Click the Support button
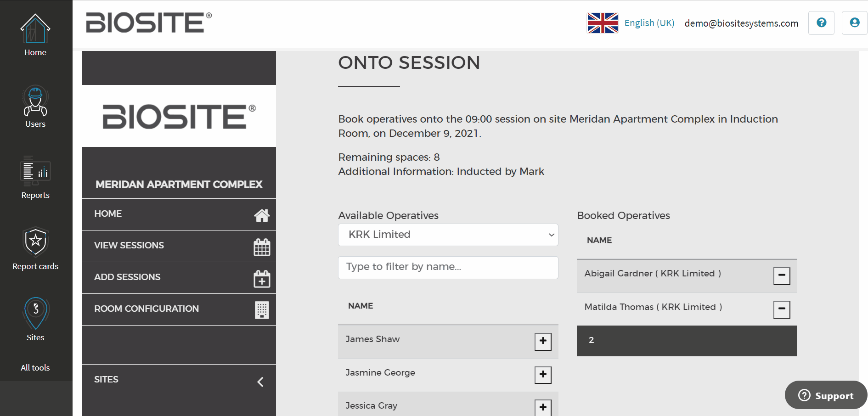This screenshot has width=868, height=416. [x=826, y=395]
